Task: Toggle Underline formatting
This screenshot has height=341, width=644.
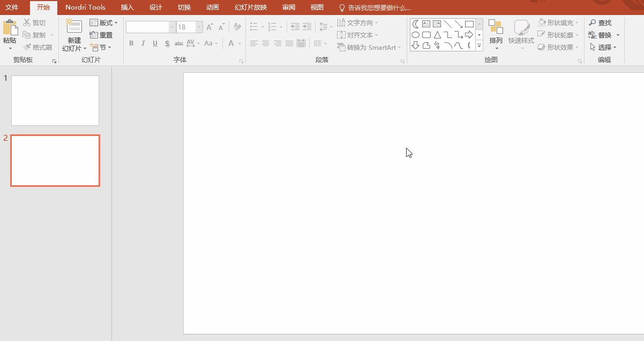Action: [155, 43]
